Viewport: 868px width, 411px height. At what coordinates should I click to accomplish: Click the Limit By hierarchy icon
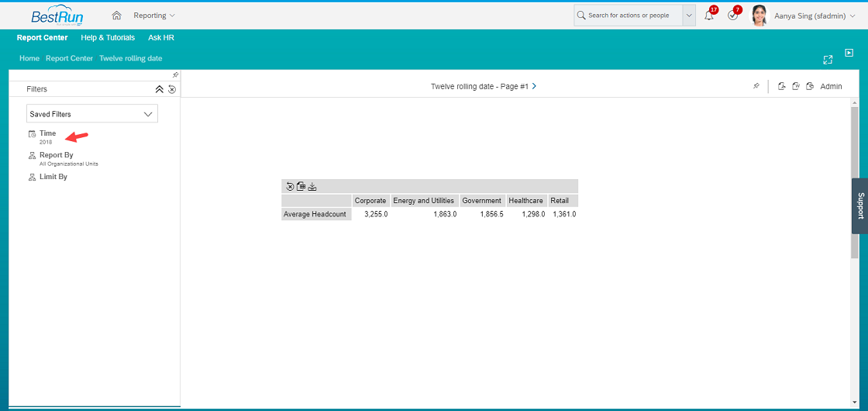coord(32,178)
